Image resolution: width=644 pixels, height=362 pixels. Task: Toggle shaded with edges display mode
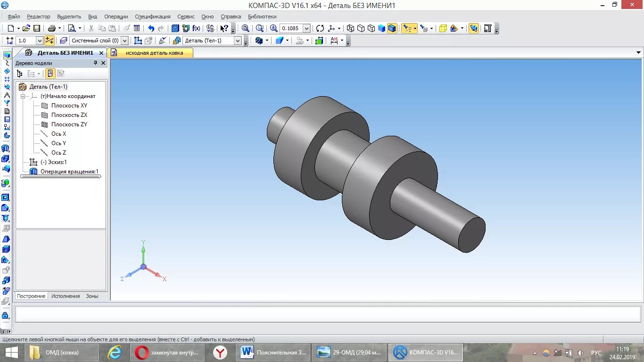[392, 28]
